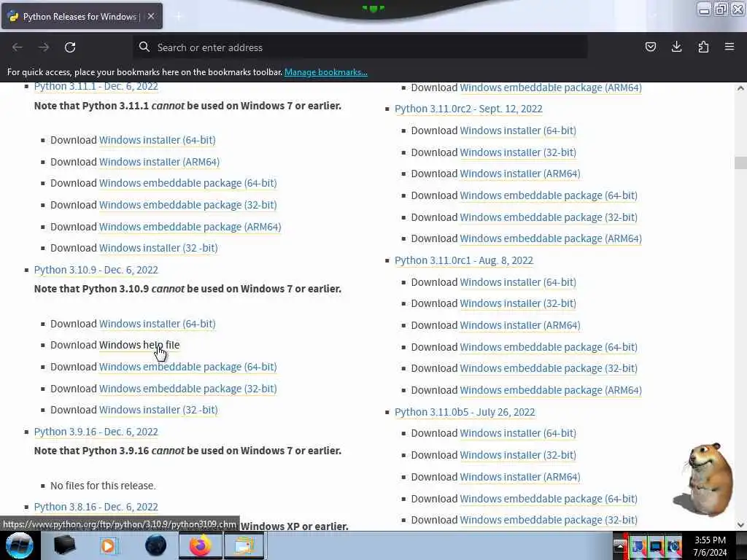Image resolution: width=747 pixels, height=560 pixels.
Task: Reload the current page
Action: (70, 47)
